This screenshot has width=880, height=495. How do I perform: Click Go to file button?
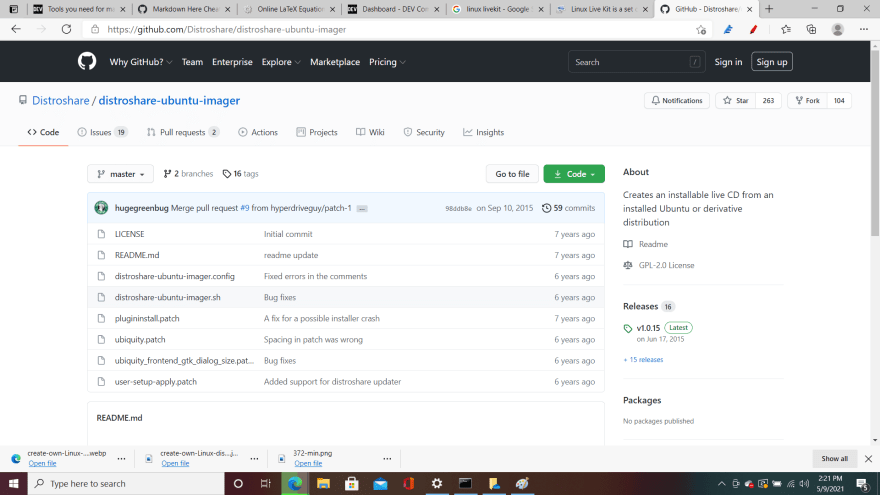pyautogui.click(x=512, y=174)
